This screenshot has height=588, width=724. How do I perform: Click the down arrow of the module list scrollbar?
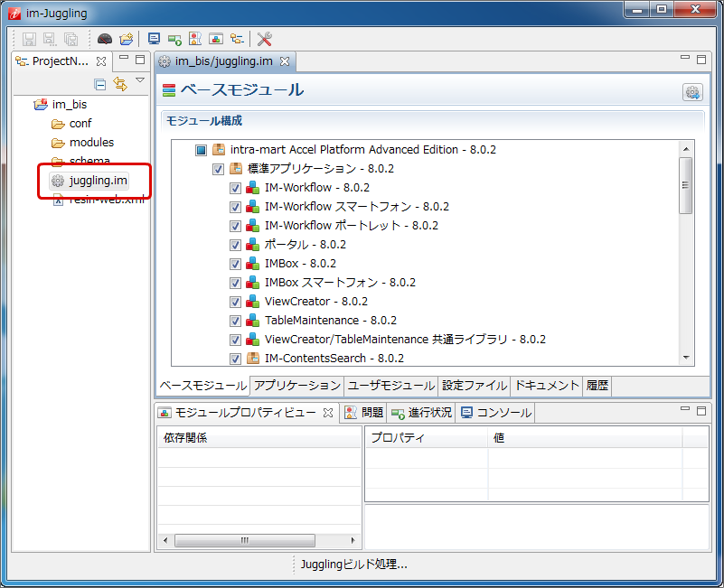click(686, 358)
